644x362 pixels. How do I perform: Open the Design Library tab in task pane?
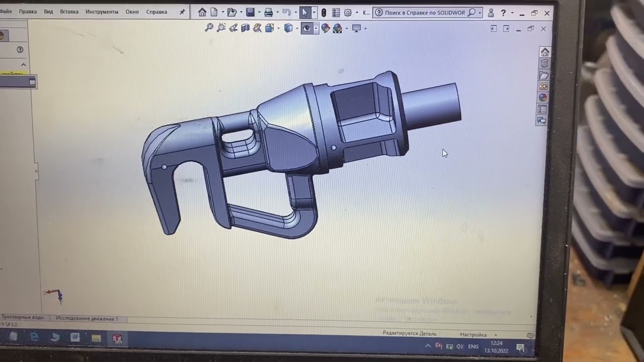coord(544,63)
